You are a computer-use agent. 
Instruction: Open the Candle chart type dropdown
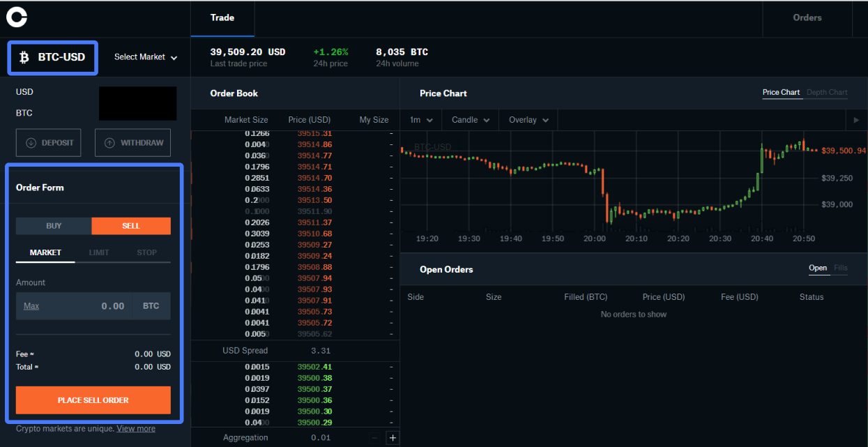471,120
